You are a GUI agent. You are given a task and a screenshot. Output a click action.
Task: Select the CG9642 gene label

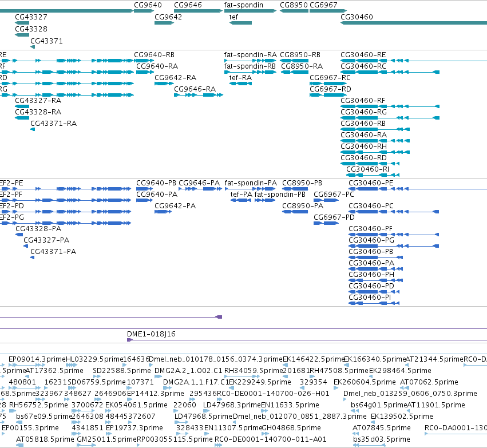168,17
